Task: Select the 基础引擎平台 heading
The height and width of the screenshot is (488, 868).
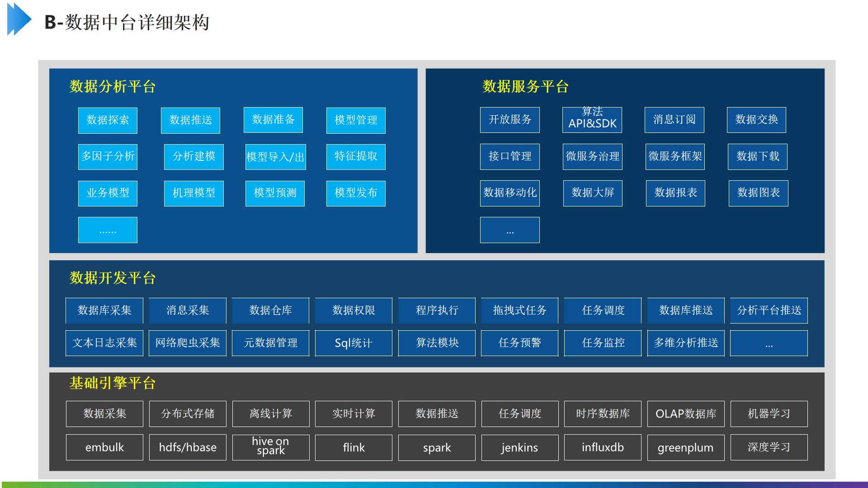Action: click(113, 383)
